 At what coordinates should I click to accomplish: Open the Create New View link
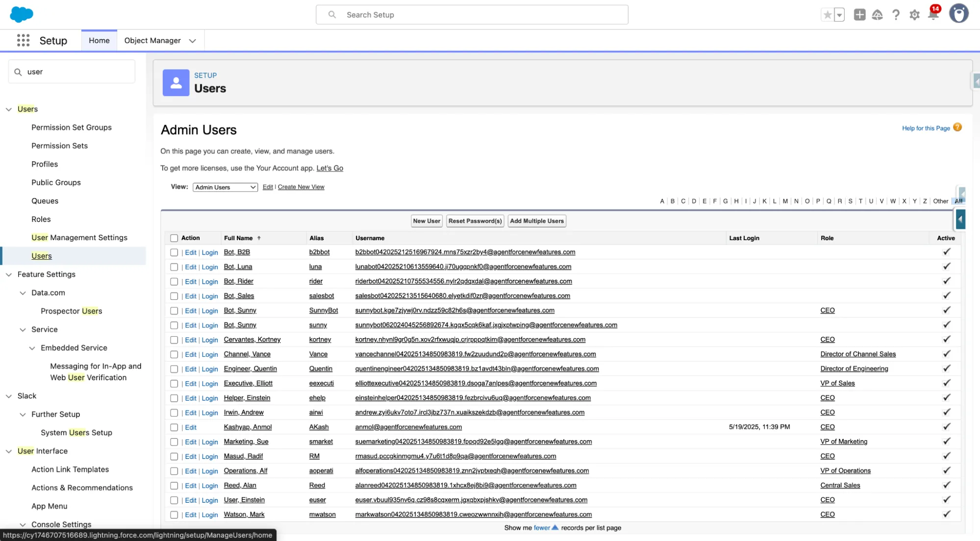(x=301, y=187)
